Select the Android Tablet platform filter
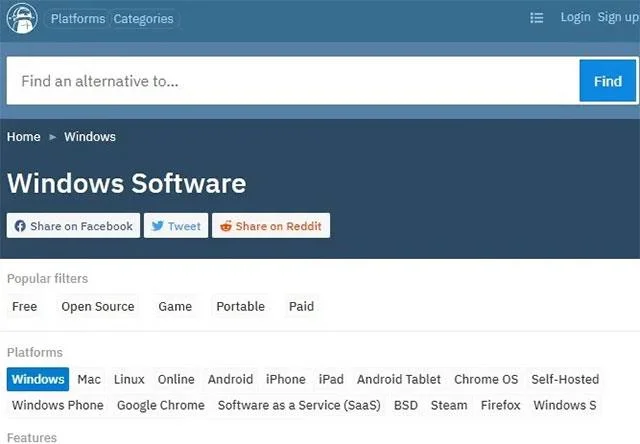The height and width of the screenshot is (444, 640). click(x=399, y=379)
